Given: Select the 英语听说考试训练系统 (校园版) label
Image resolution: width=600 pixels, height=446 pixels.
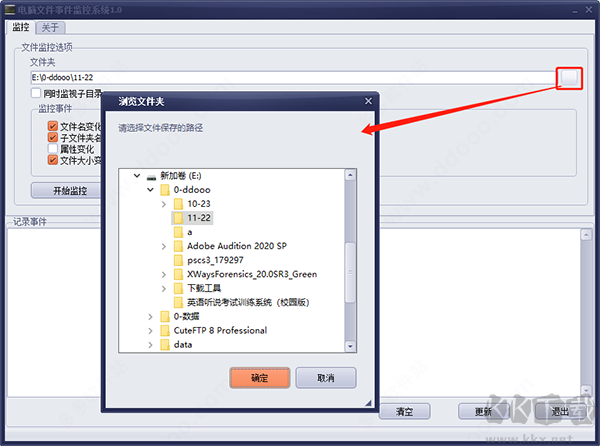Looking at the screenshot, I should (x=248, y=302).
